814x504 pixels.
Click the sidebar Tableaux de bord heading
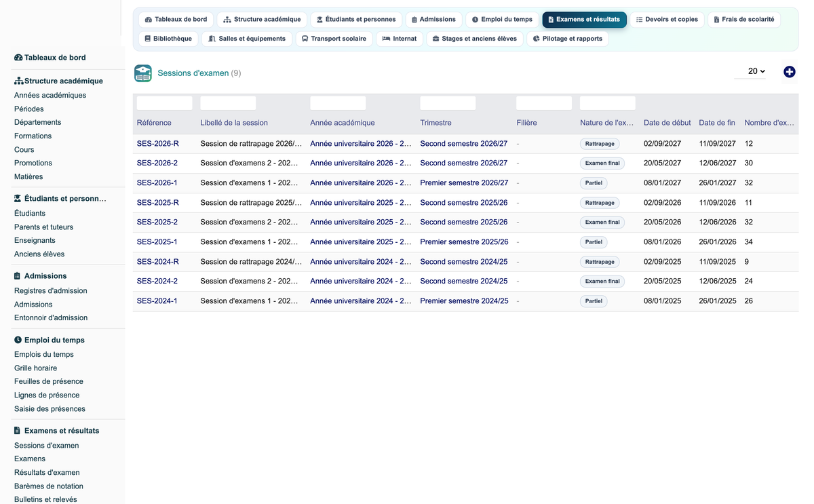coord(50,58)
